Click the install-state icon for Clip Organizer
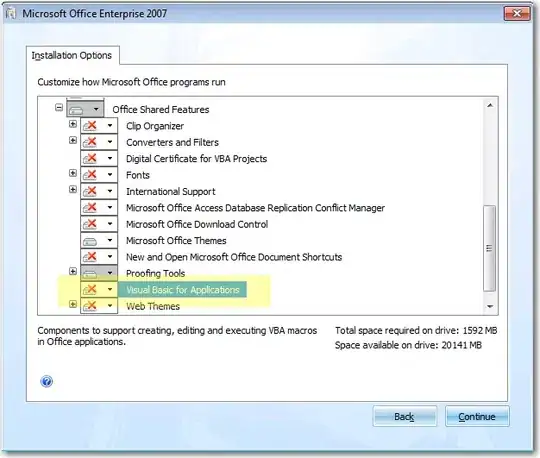Screen dimensions: 540x458 click(x=90, y=125)
